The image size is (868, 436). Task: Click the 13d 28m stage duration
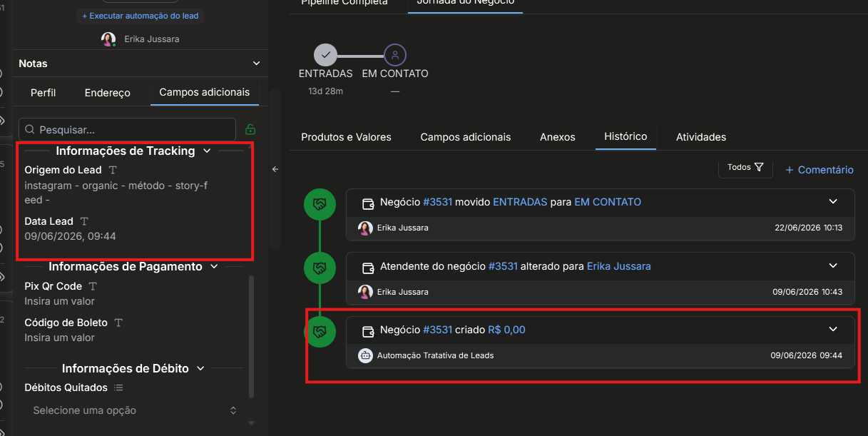click(x=325, y=91)
